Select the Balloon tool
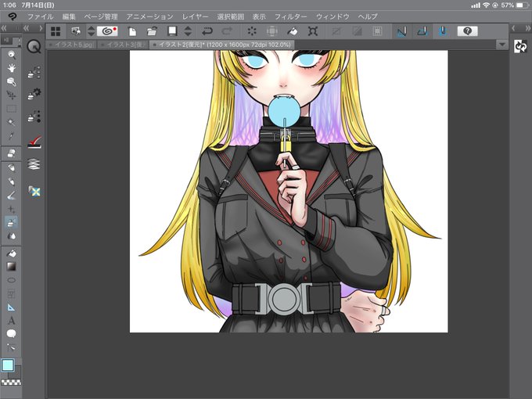Screen dimensions: 532x399 pyautogui.click(x=12, y=334)
